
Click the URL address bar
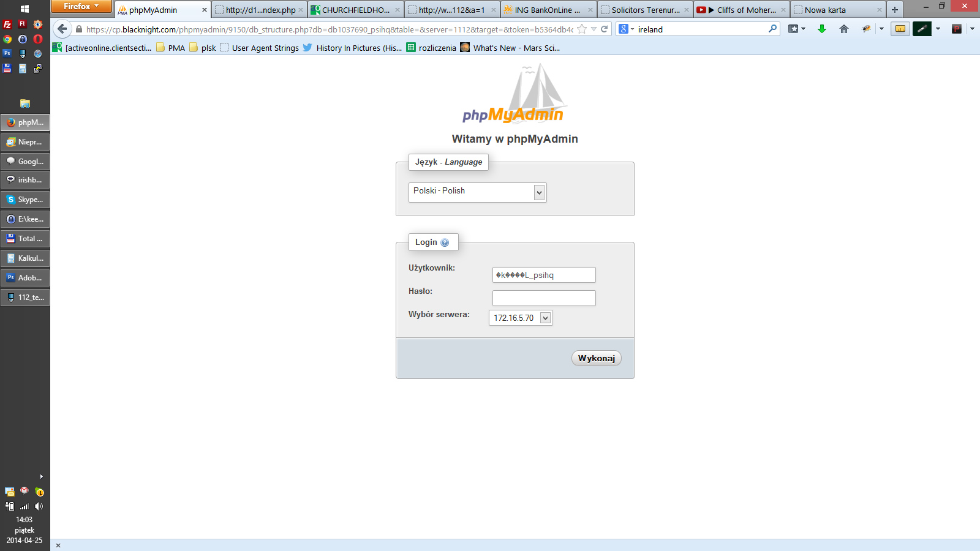coord(330,29)
